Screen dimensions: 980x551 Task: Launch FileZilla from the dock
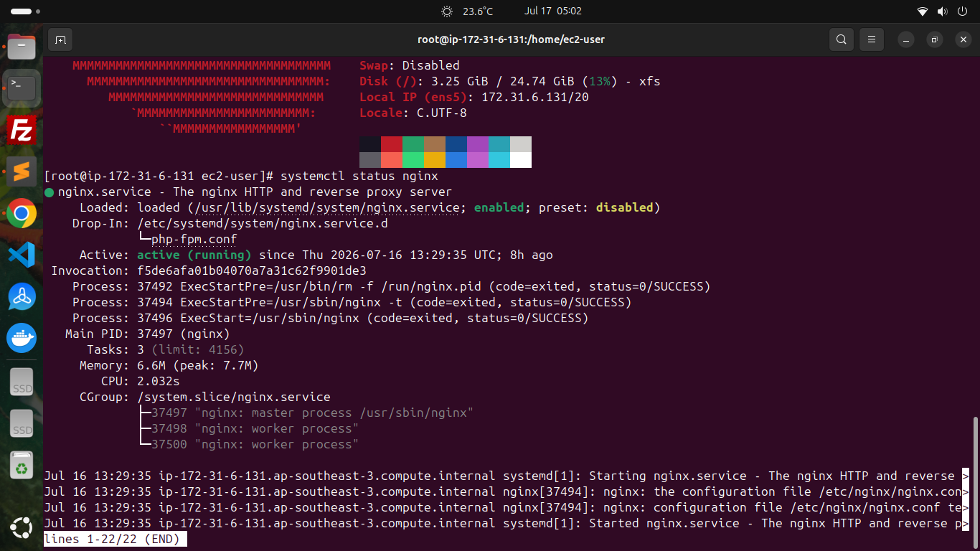pos(22,131)
